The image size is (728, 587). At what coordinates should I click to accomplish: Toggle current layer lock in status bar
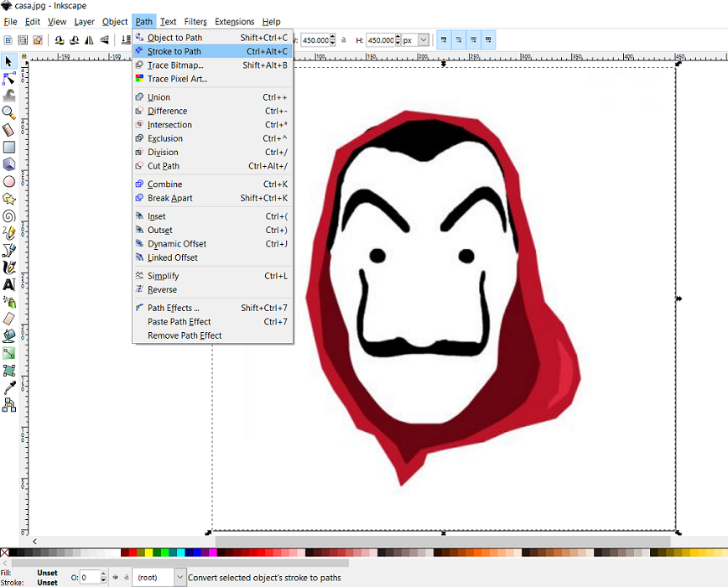126,577
